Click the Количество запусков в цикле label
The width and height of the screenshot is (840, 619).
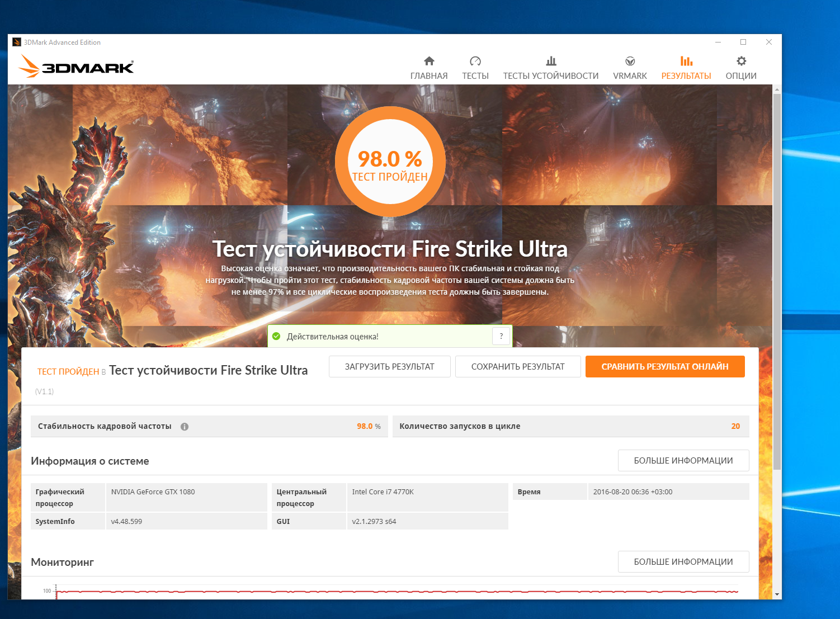coord(460,426)
